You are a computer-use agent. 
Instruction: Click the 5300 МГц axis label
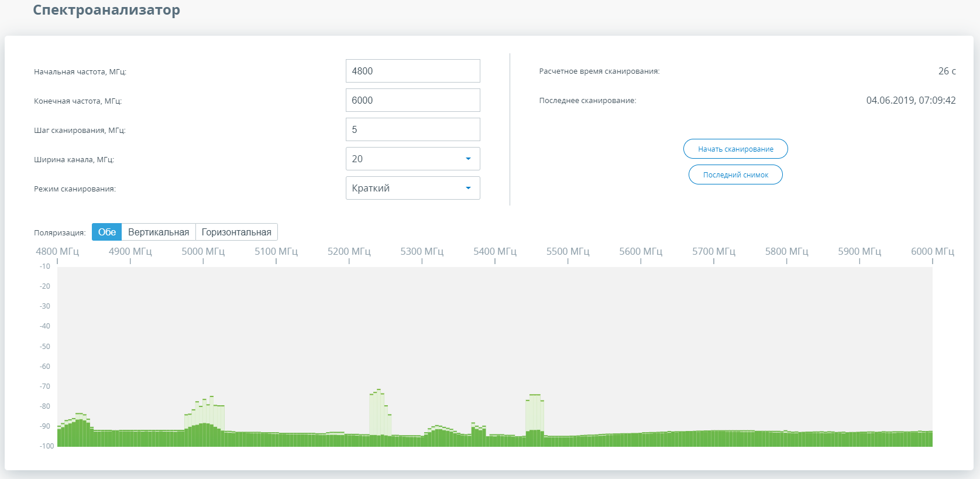click(x=422, y=251)
